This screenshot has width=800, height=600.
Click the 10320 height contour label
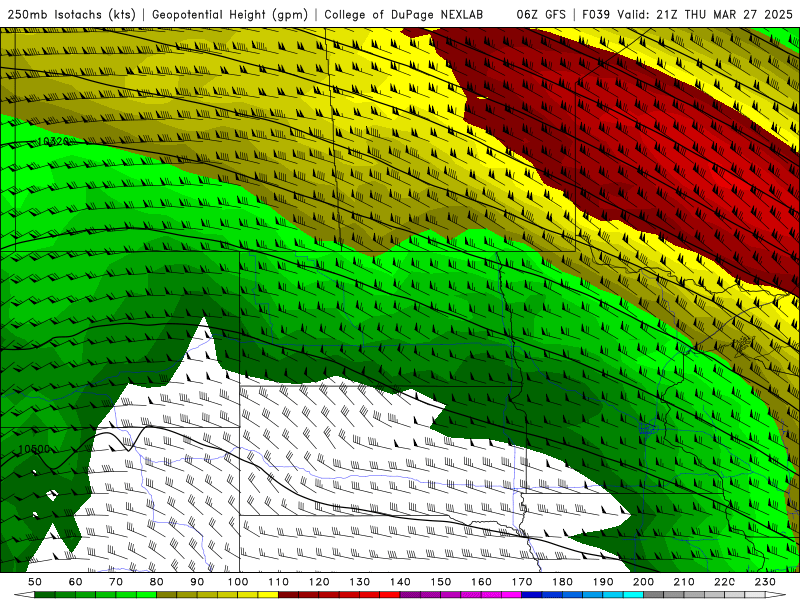(54, 141)
